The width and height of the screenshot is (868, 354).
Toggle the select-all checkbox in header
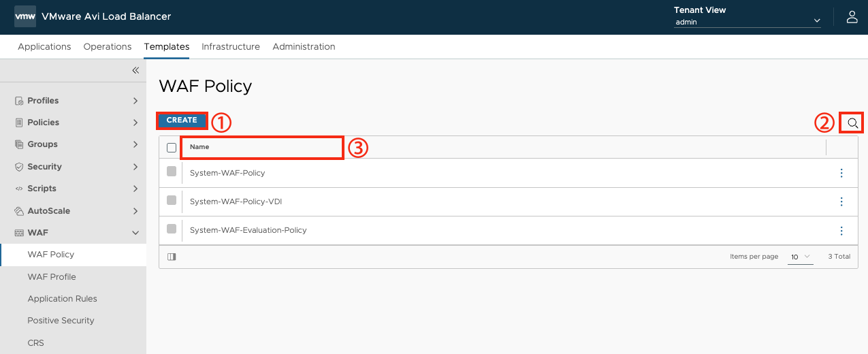tap(172, 147)
